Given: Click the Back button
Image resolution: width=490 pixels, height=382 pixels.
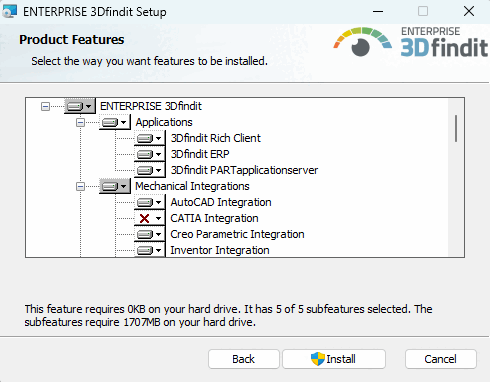Looking at the screenshot, I should [244, 359].
